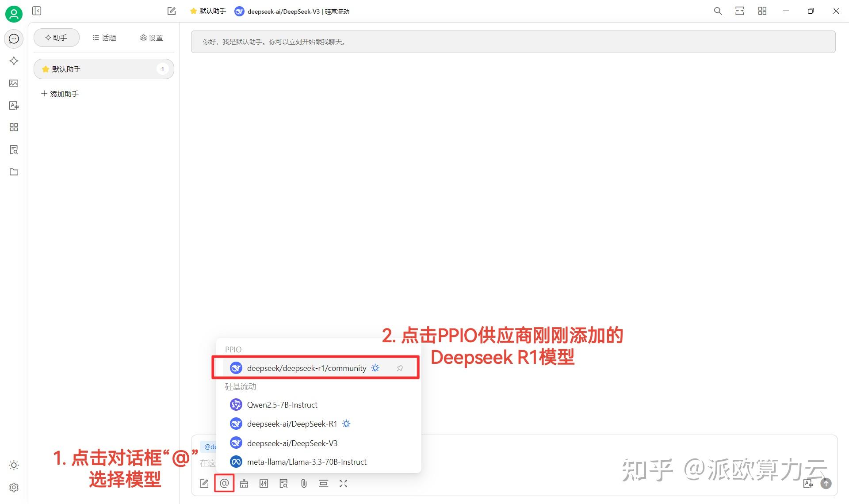Expand the PPIO provider model list
The height and width of the screenshot is (504, 849).
(x=233, y=349)
